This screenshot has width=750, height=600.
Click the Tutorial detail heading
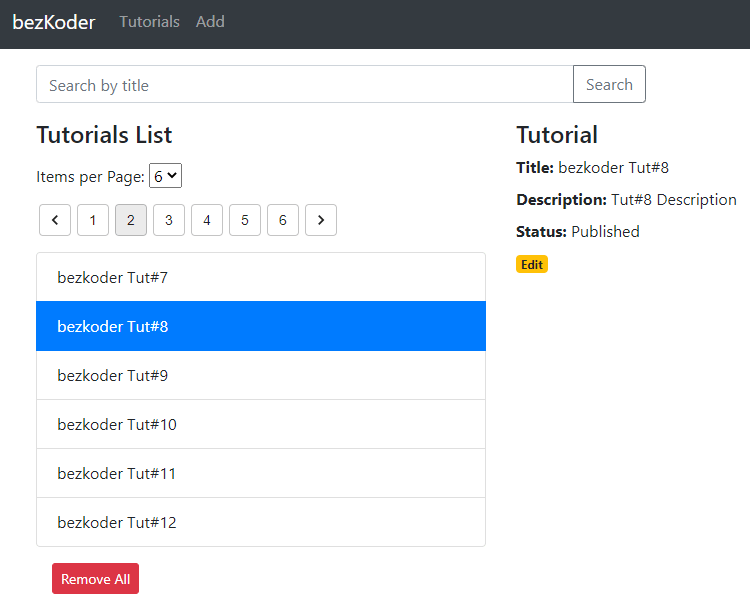(557, 135)
